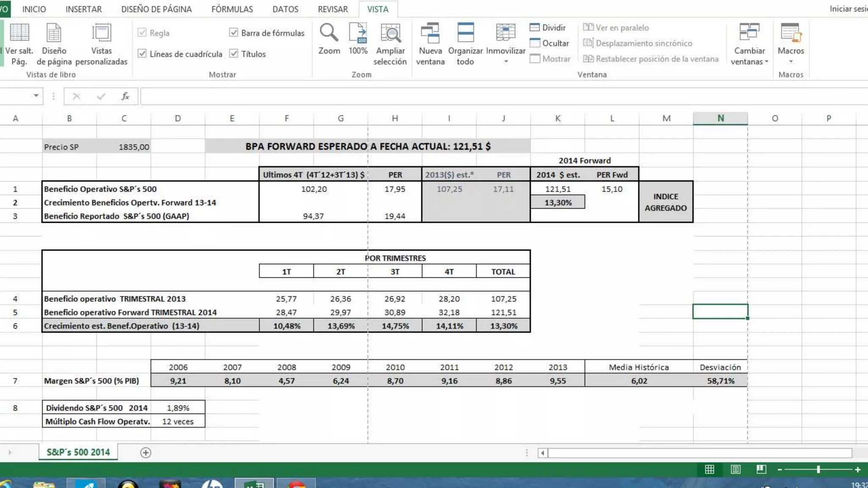Add a new sheet with plus icon
The image size is (868, 488).
(145, 453)
